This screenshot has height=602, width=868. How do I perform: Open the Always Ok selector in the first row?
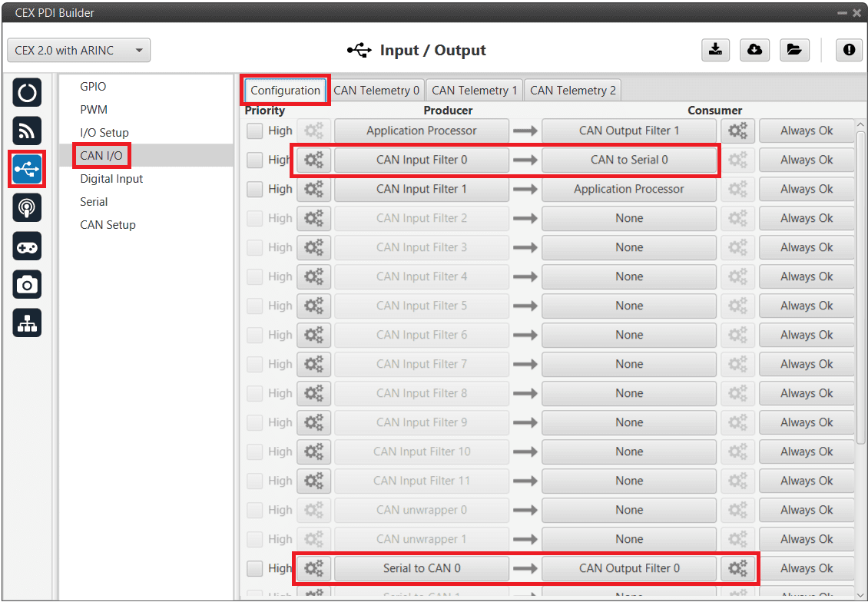pos(806,131)
